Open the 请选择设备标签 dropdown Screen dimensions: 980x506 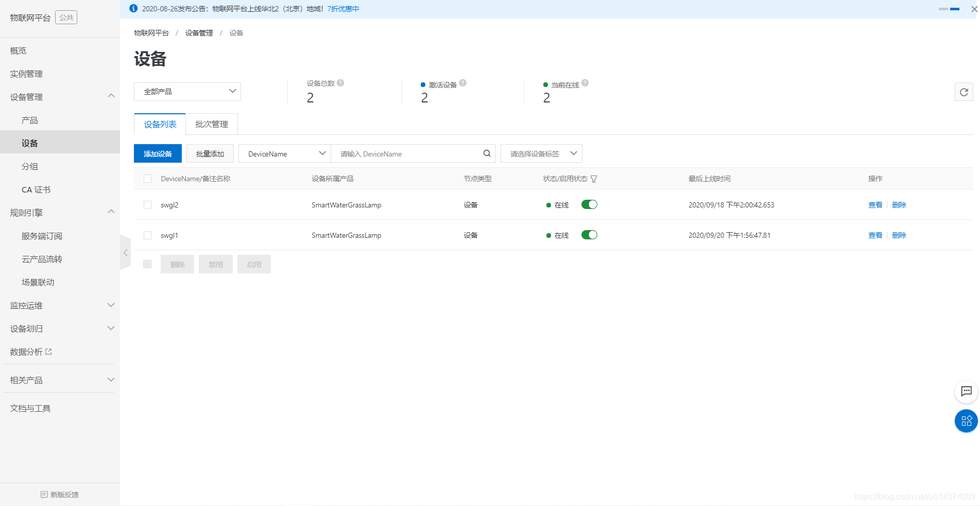coord(541,153)
